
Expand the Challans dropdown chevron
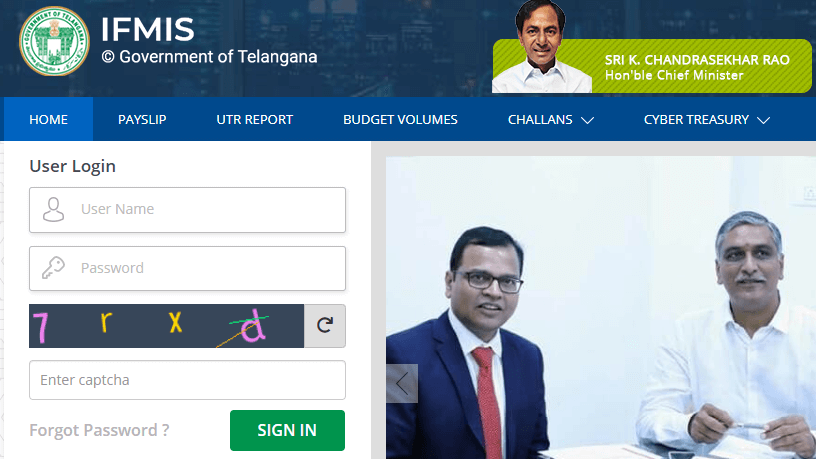588,120
